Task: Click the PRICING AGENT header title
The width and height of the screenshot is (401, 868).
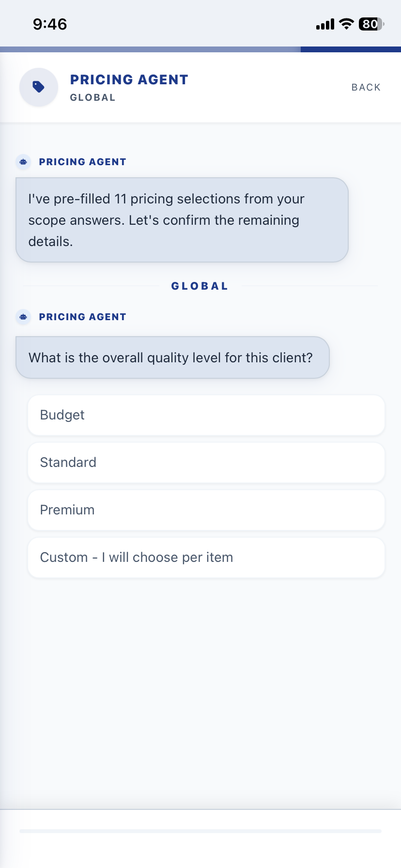Action: tap(129, 79)
